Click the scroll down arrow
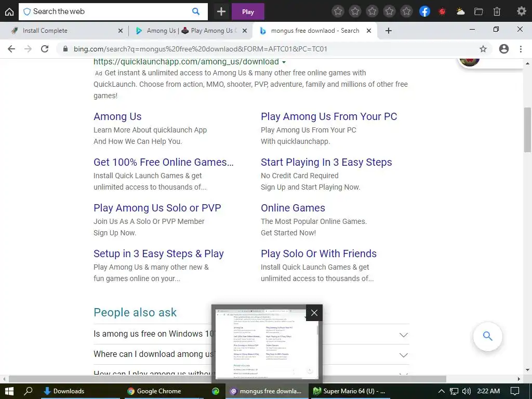Image resolution: width=532 pixels, height=399 pixels. [x=527, y=370]
